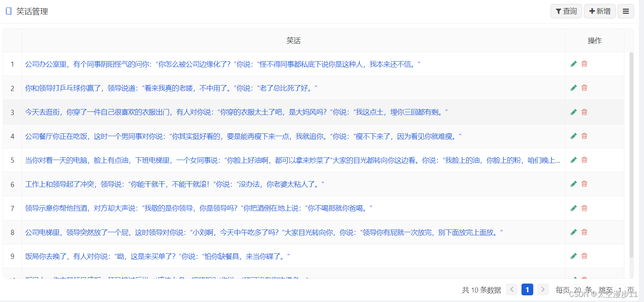Screen dimensions: 644x302
Task: Go to next page arrow
Action: pyautogui.click(x=543, y=289)
